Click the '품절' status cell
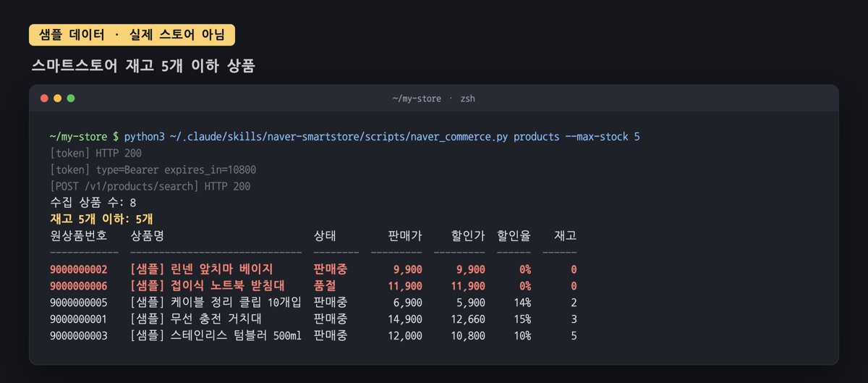Image resolution: width=868 pixels, height=383 pixels. pyautogui.click(x=325, y=285)
